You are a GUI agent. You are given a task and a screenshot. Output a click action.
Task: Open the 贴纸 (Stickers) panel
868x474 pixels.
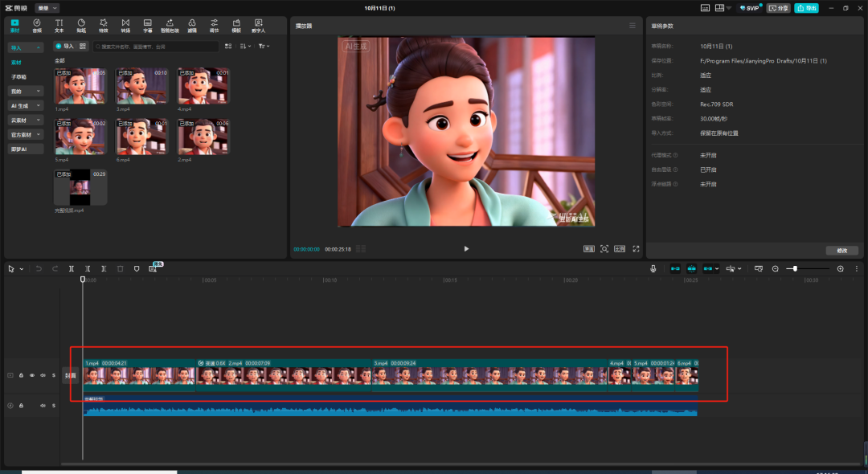coord(81,25)
